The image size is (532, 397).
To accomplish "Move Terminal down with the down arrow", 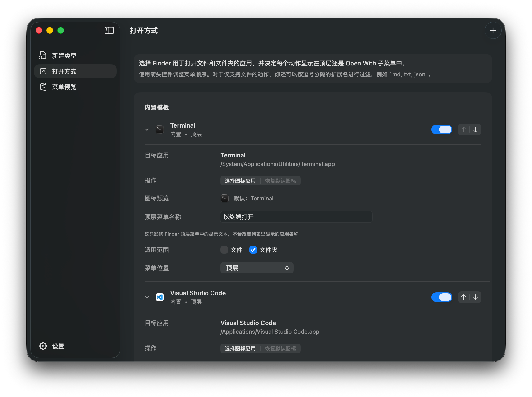I will 475,129.
